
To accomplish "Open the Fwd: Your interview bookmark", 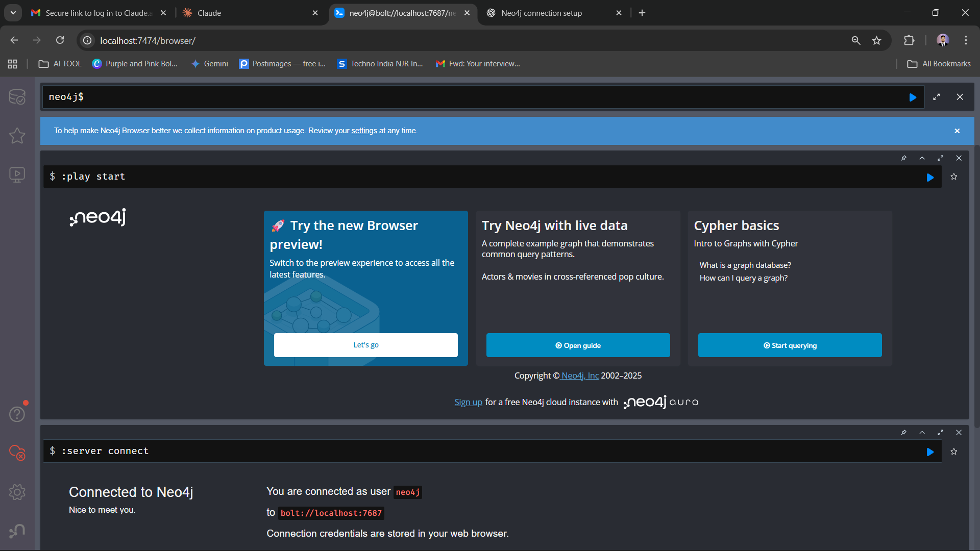I will point(478,64).
